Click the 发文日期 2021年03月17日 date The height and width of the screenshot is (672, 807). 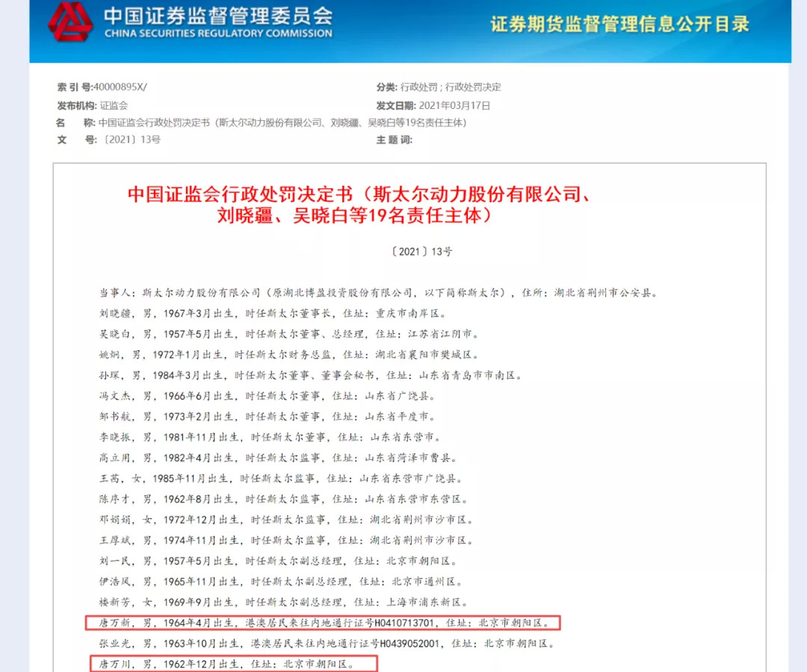pyautogui.click(x=433, y=105)
